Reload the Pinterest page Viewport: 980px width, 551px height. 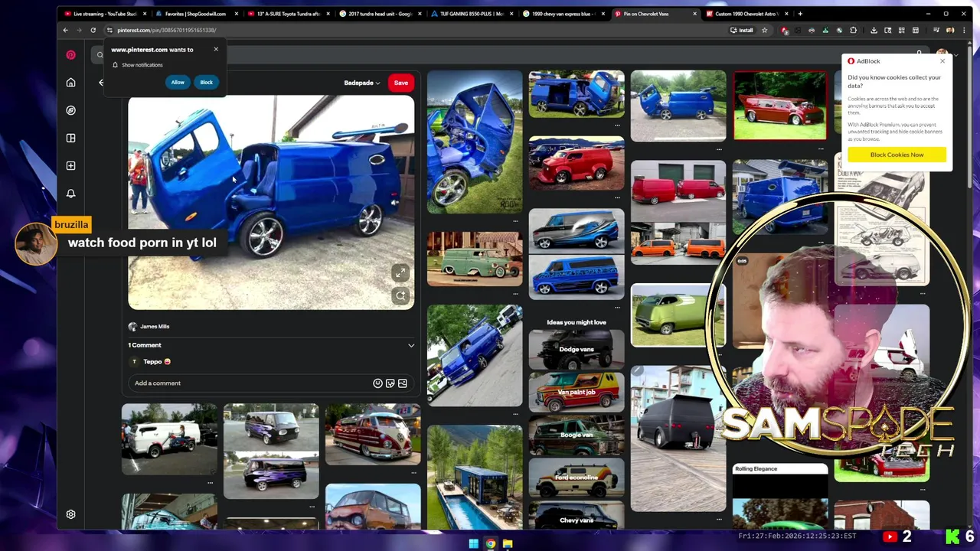coord(93,30)
